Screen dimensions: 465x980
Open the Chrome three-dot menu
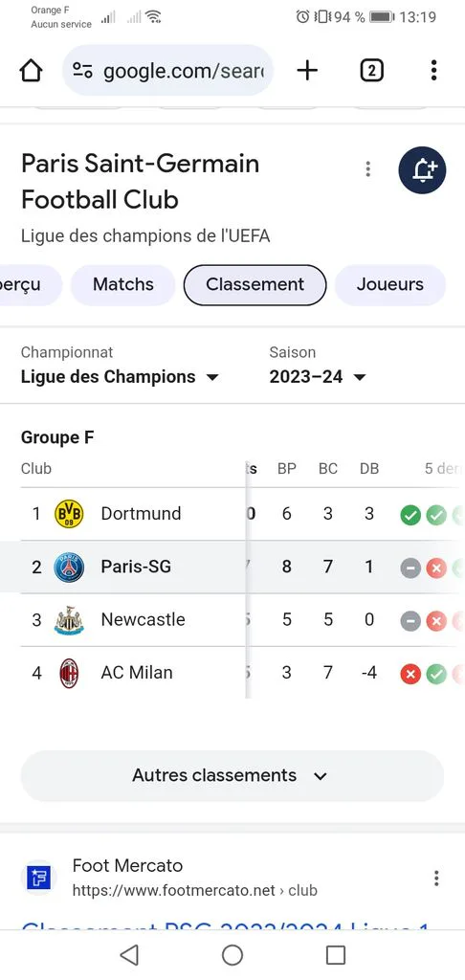click(x=433, y=71)
